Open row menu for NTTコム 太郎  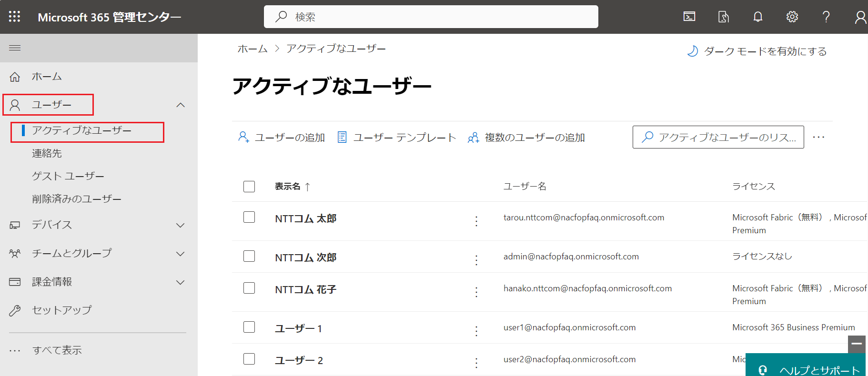tap(476, 221)
